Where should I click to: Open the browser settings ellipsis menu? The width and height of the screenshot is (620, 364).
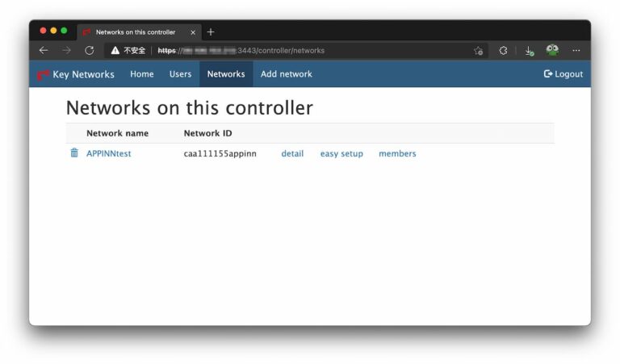pos(576,50)
